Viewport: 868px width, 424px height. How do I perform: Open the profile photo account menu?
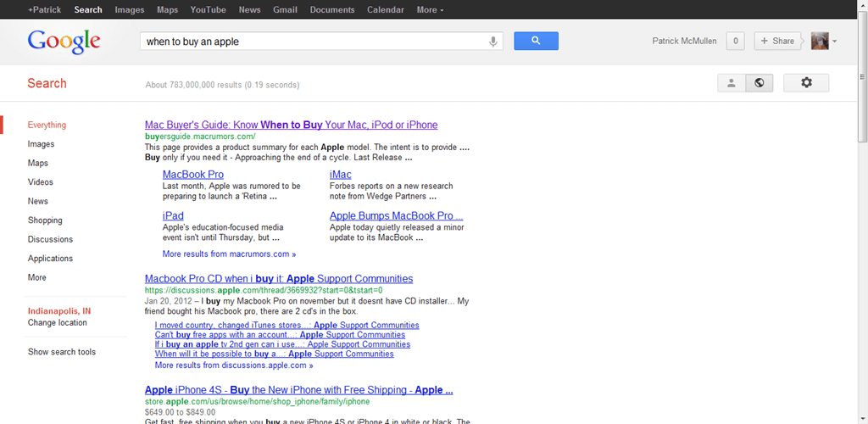[820, 41]
